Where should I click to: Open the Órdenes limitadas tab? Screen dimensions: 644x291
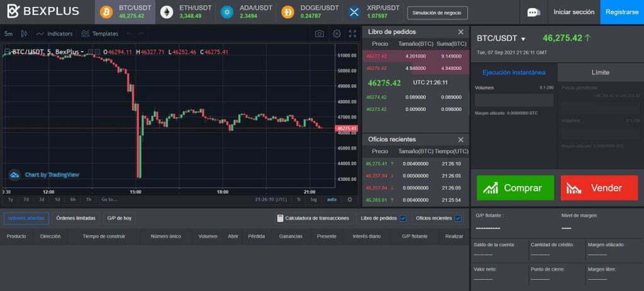(x=76, y=218)
